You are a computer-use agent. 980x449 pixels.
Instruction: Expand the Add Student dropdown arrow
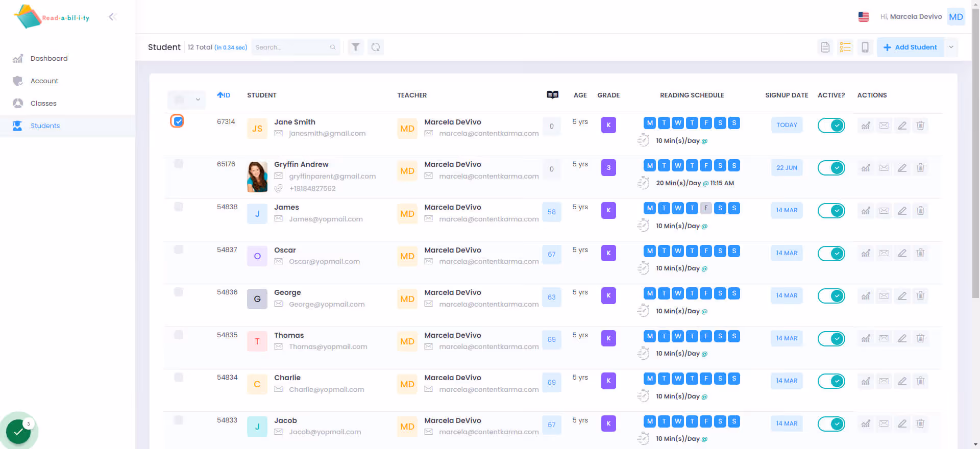pyautogui.click(x=951, y=47)
